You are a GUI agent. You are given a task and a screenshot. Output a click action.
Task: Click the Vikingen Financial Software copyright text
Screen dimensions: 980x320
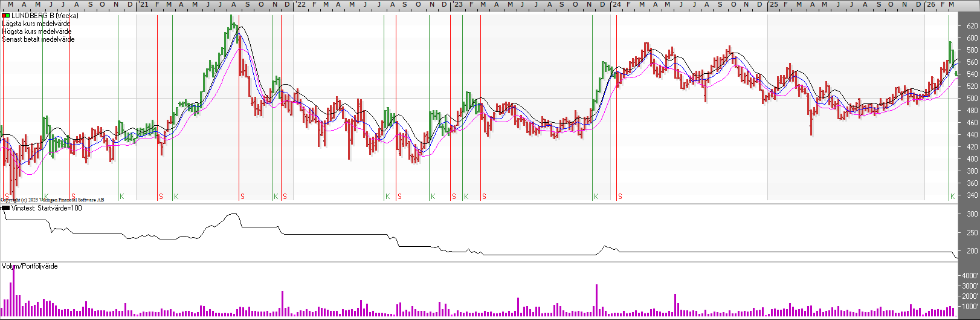pos(53,200)
